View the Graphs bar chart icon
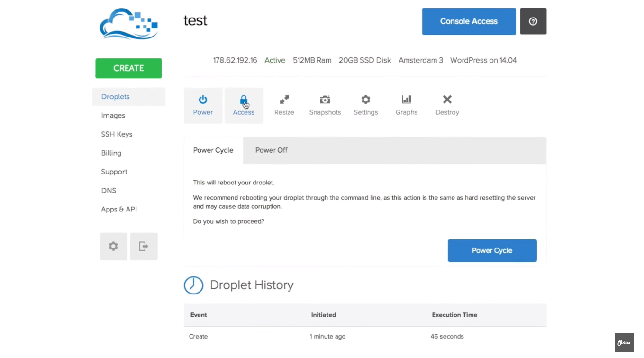This screenshot has height=358, width=644. [407, 100]
